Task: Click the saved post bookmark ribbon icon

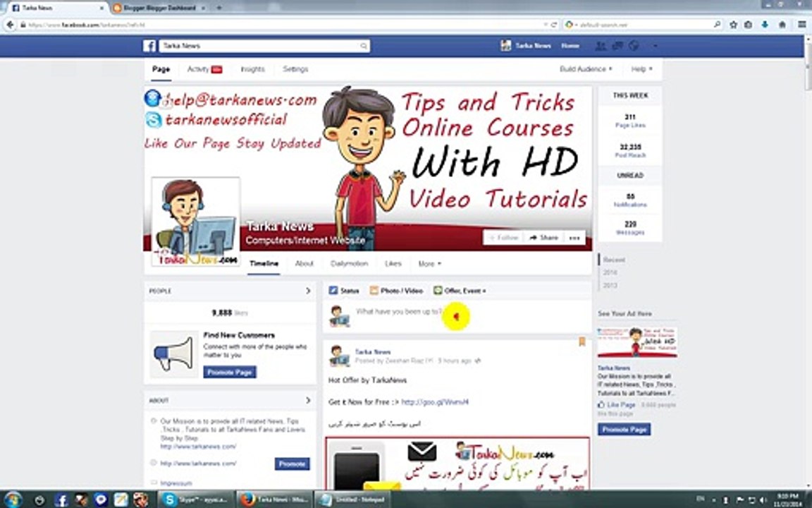Action: (582, 341)
